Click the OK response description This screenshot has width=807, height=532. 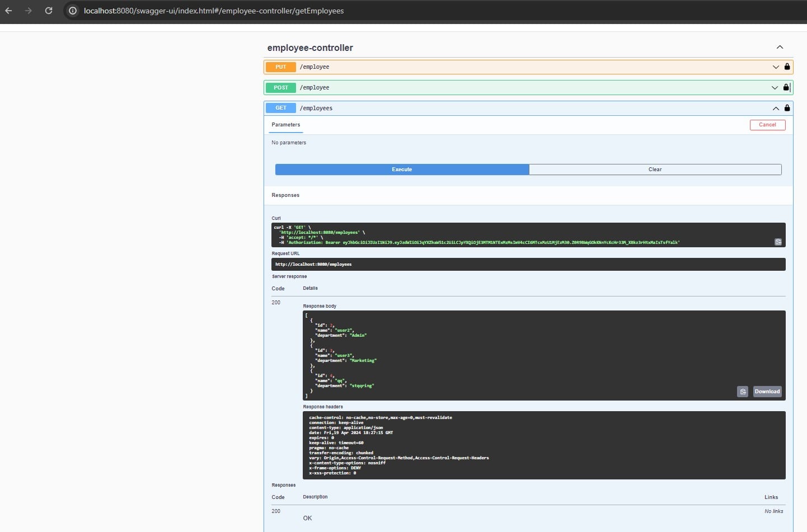(x=307, y=519)
